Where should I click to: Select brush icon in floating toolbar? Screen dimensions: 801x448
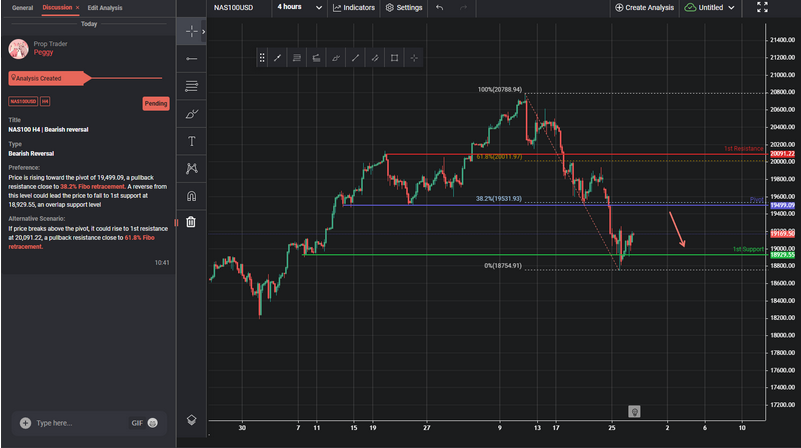coord(336,58)
